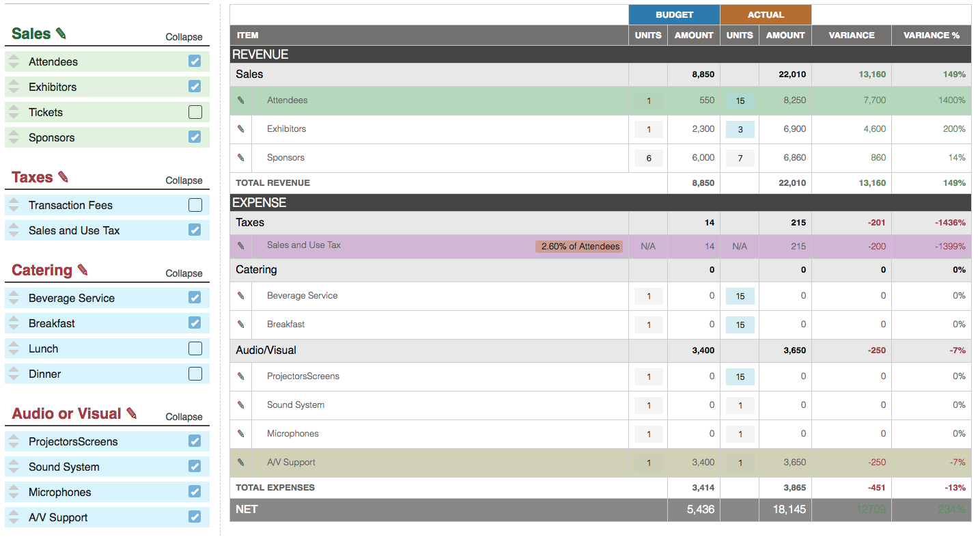The width and height of the screenshot is (980, 537).
Task: Click the 2.60% of Attendees badge
Action: tap(580, 247)
